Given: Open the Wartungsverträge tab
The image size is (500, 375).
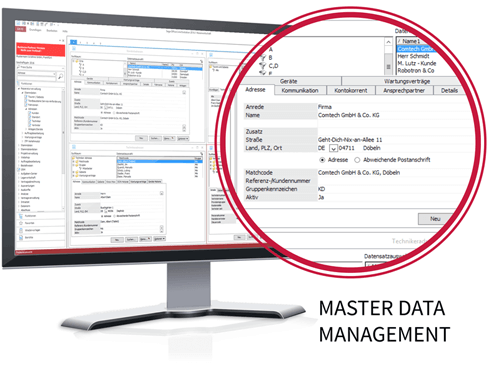Looking at the screenshot, I should pos(407,81).
